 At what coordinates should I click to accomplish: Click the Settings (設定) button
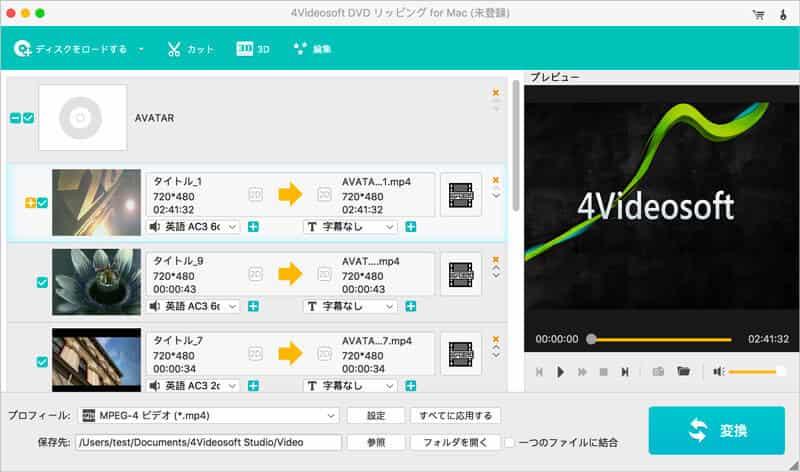(376, 416)
